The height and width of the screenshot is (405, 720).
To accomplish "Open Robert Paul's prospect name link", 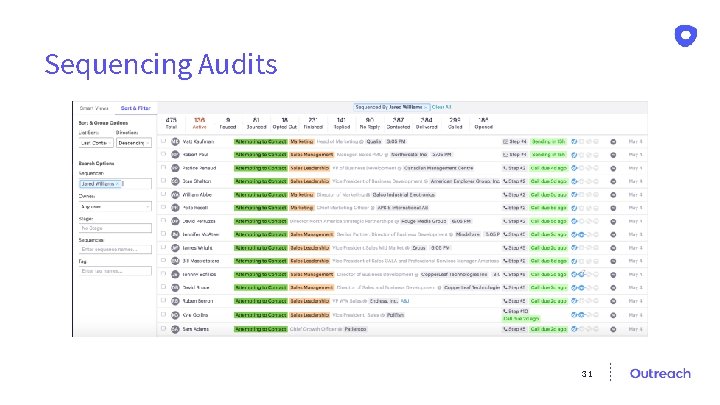I will [x=195, y=155].
